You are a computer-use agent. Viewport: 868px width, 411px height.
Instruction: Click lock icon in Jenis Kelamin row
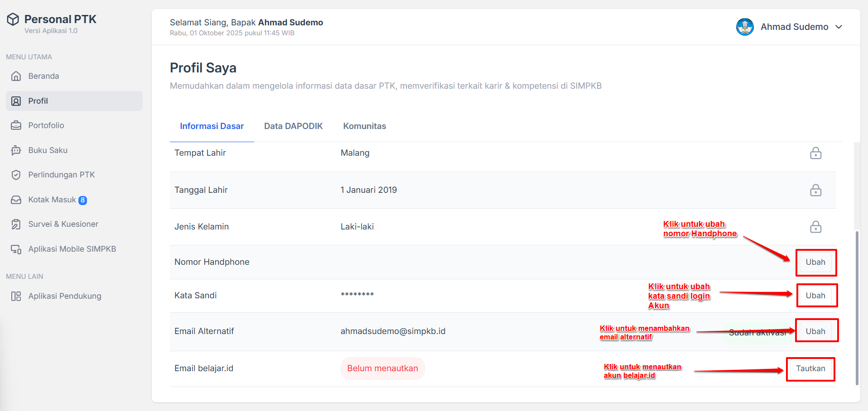click(815, 227)
